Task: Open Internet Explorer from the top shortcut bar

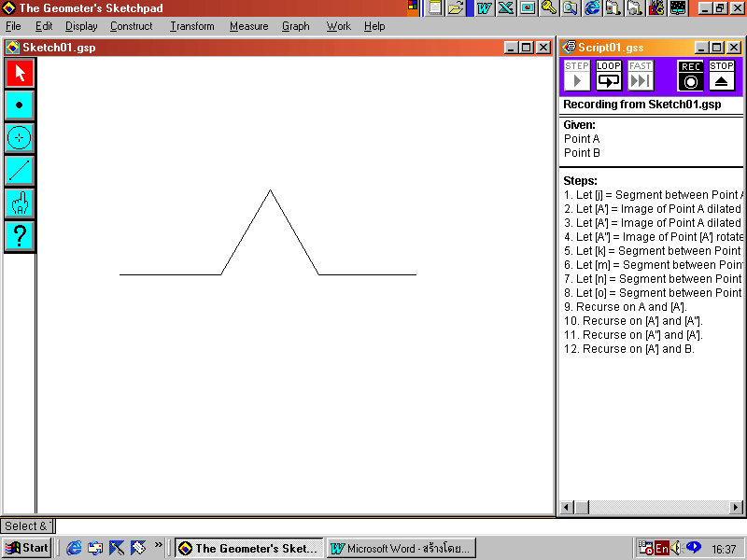Action: click(592, 7)
